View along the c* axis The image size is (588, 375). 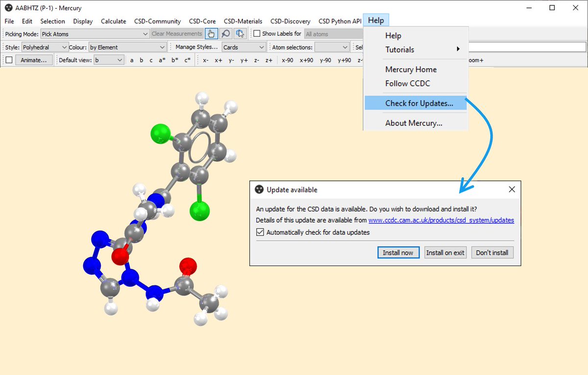[x=187, y=60]
